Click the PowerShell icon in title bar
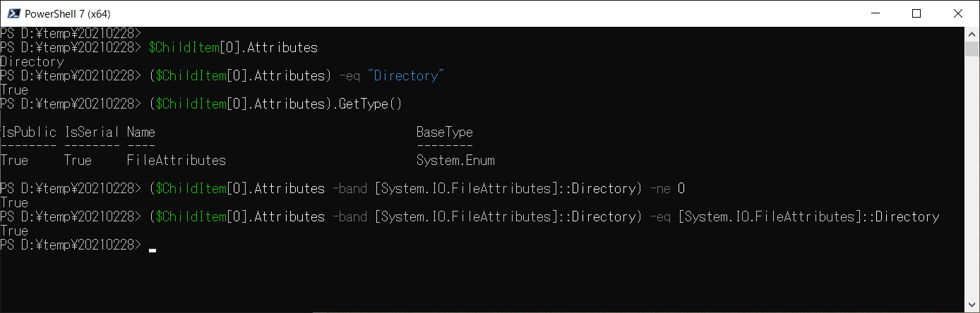 point(12,13)
